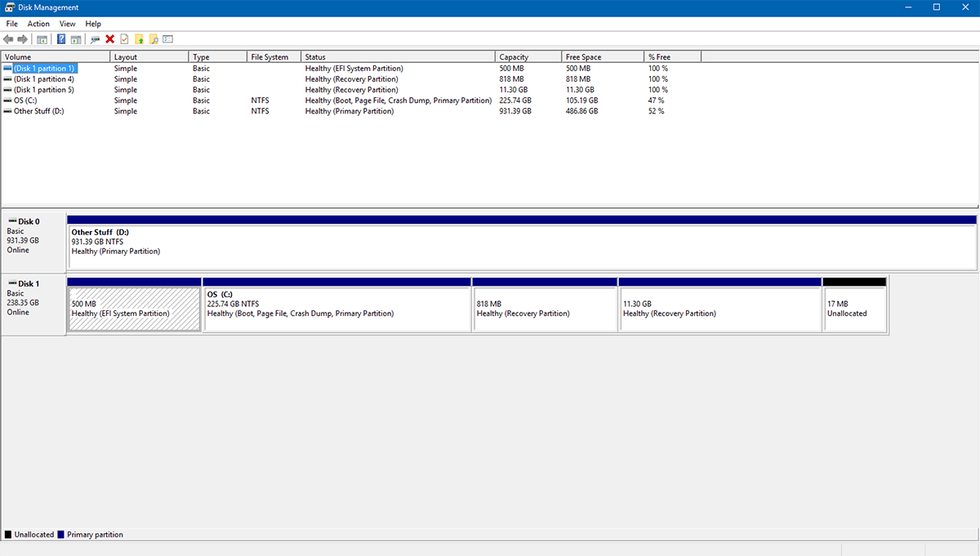The image size is (980, 556).
Task: Click the Forward arrow toolbar icon
Action: 22,39
